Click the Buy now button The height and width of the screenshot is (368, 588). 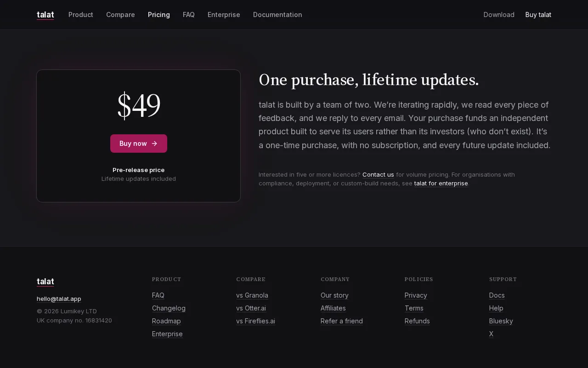[139, 144]
